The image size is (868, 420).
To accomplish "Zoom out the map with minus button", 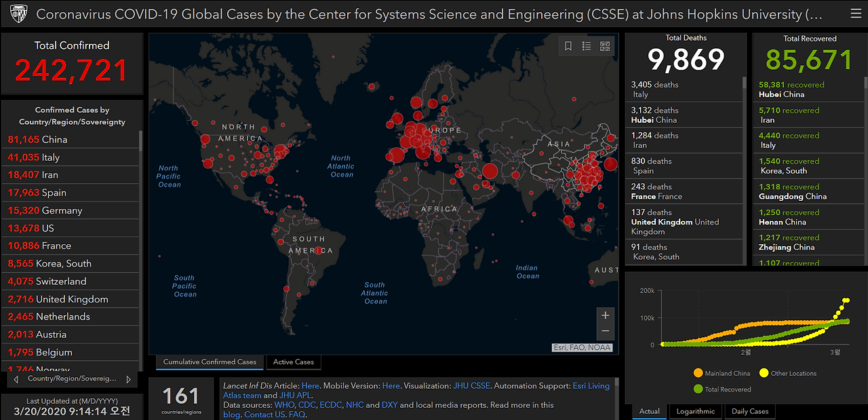I will coord(606,331).
